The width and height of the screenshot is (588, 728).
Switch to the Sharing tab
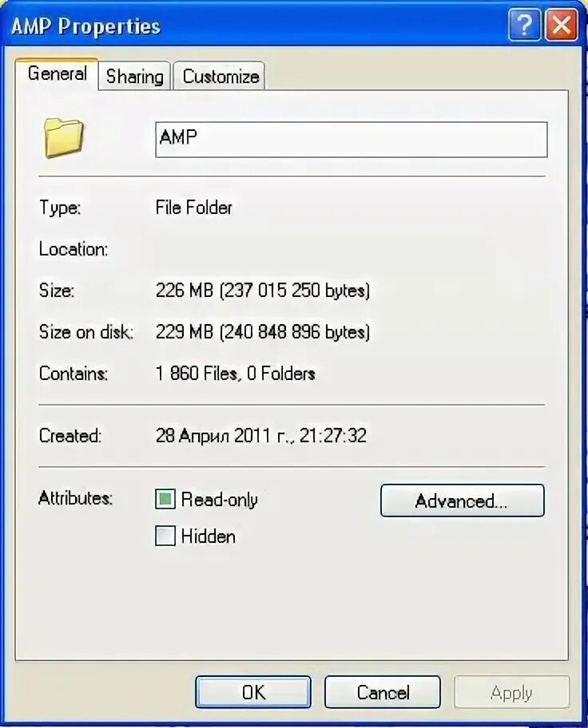tap(135, 76)
